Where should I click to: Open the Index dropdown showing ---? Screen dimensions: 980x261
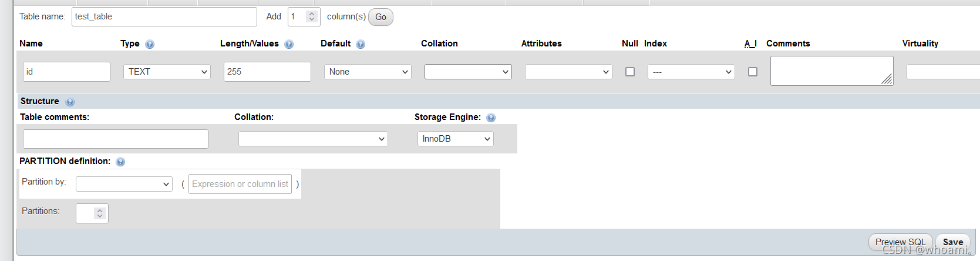click(x=691, y=72)
